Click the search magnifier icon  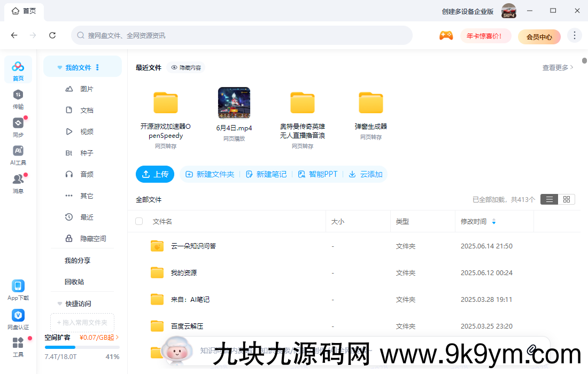pyautogui.click(x=80, y=35)
